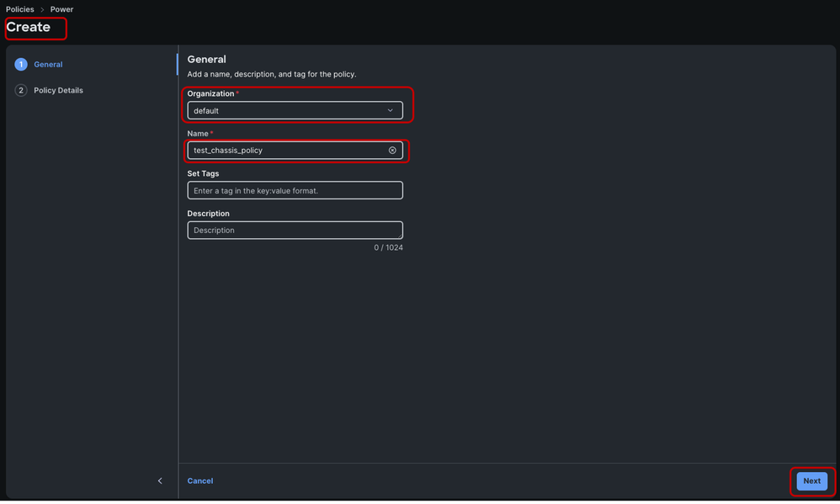Click the 'Add a name, description, and tag' text

tap(272, 74)
